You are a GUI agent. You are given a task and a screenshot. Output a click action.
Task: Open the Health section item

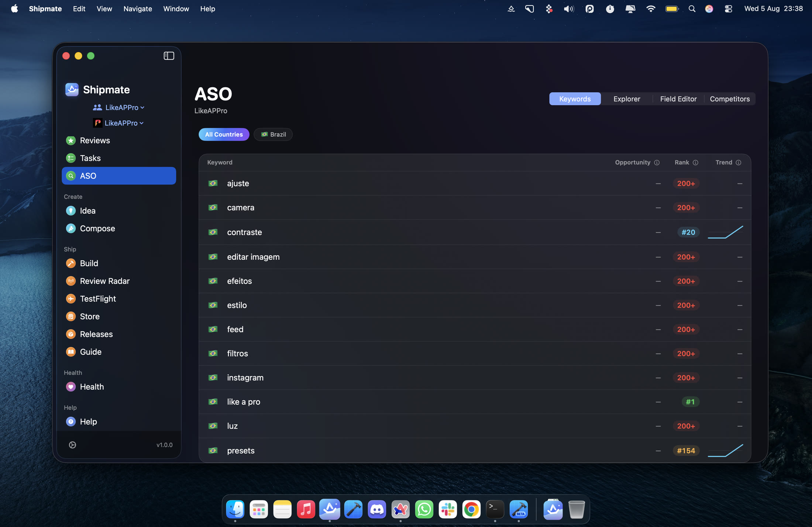(x=118, y=387)
